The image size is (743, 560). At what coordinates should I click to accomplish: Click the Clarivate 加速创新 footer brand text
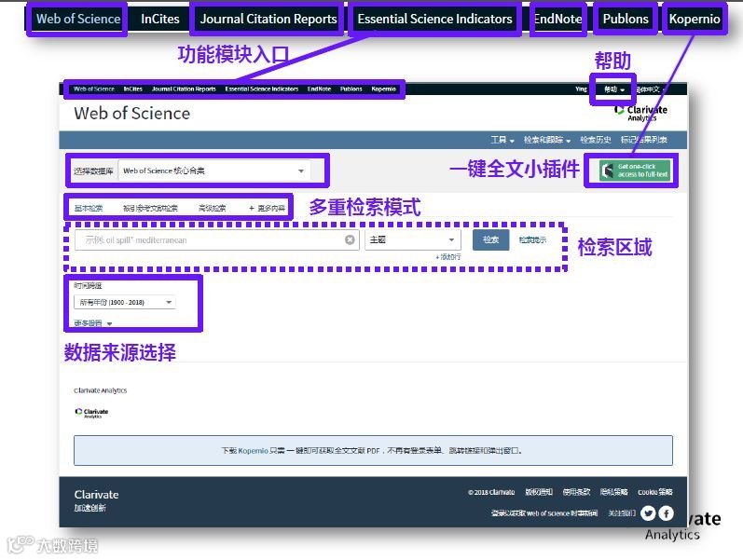(96, 500)
